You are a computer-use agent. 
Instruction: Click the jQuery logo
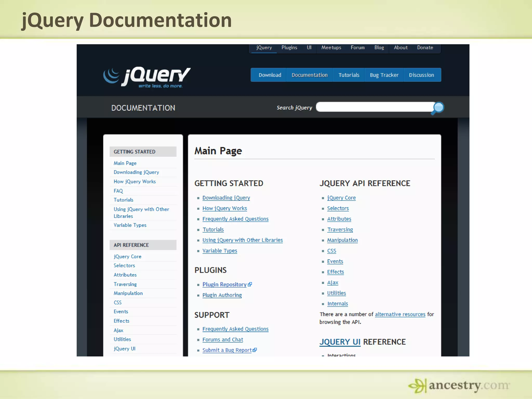147,77
